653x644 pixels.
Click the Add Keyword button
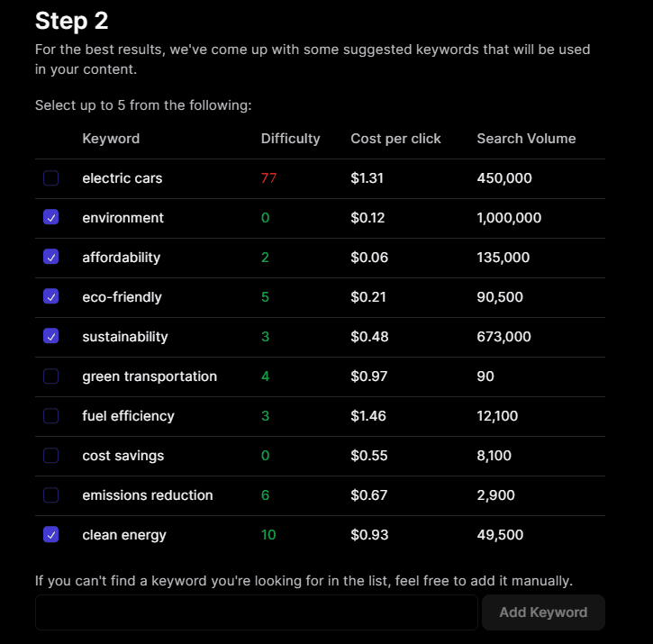[x=543, y=612]
